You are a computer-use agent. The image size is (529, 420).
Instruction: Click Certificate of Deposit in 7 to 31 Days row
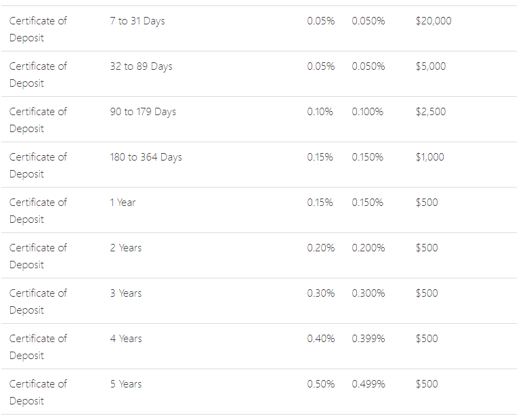tap(38, 29)
